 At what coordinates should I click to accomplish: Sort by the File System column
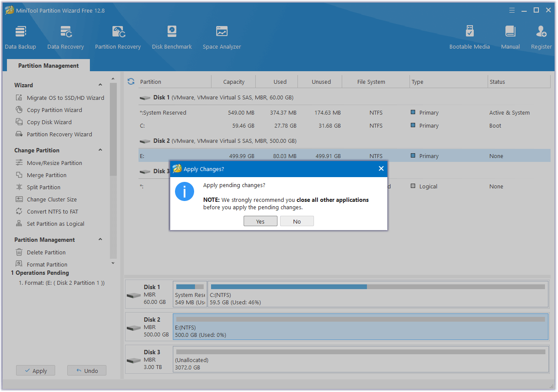376,82
